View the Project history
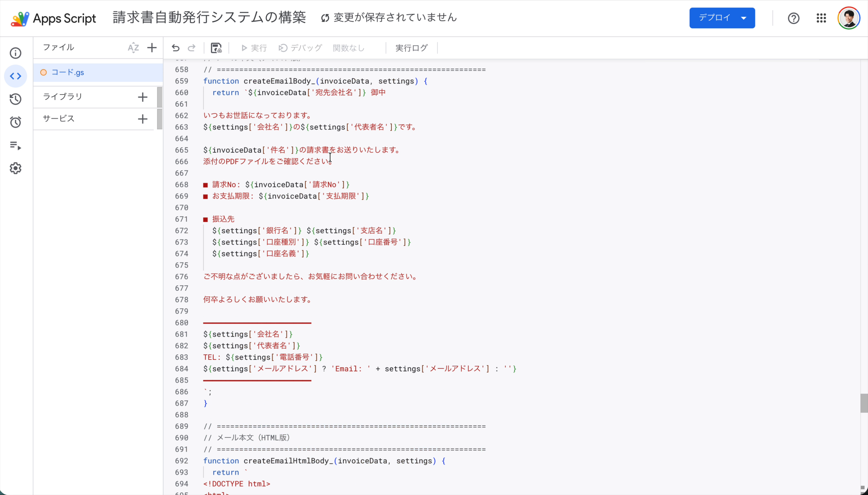Viewport: 868px width, 495px height. (x=15, y=99)
